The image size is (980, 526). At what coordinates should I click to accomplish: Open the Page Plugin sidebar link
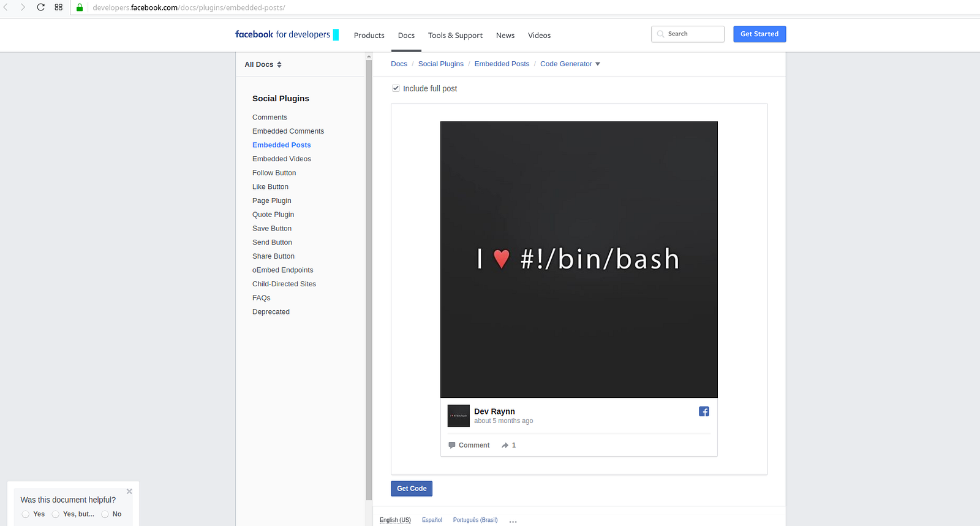(x=272, y=200)
